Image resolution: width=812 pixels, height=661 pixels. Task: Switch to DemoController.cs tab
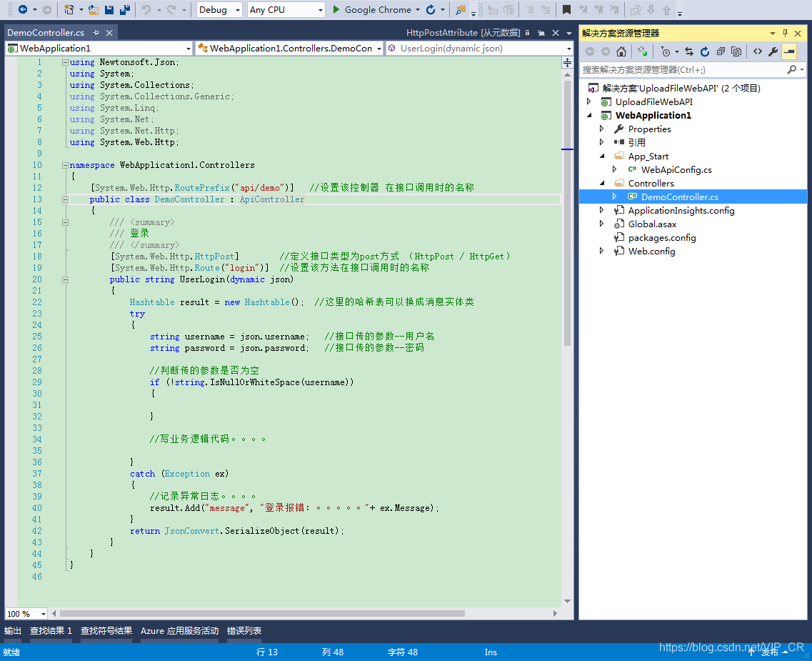tap(46, 33)
